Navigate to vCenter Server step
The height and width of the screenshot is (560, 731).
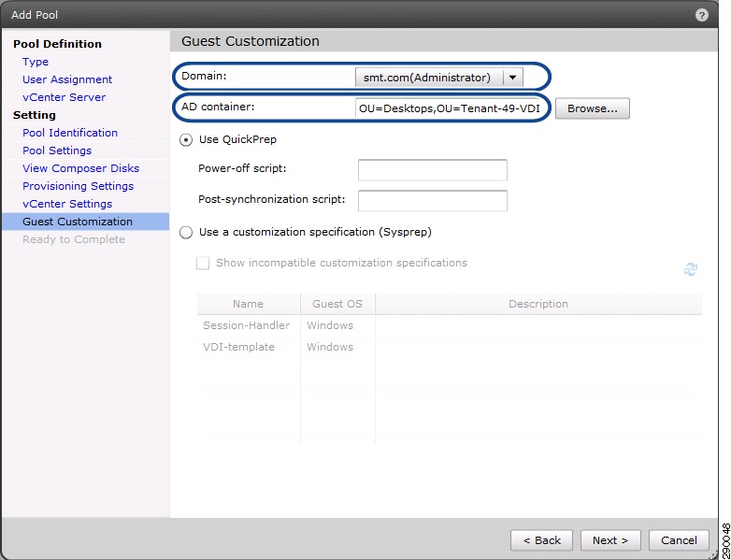coord(64,97)
